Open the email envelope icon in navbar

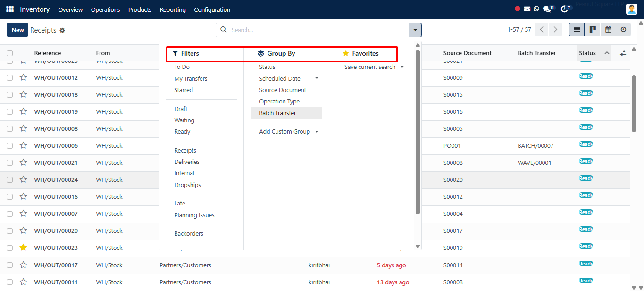527,9
